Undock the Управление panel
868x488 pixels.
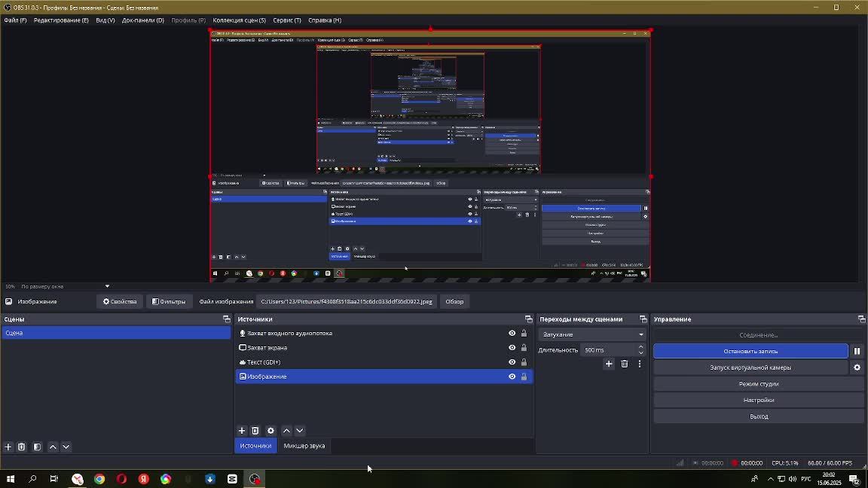[x=861, y=319]
